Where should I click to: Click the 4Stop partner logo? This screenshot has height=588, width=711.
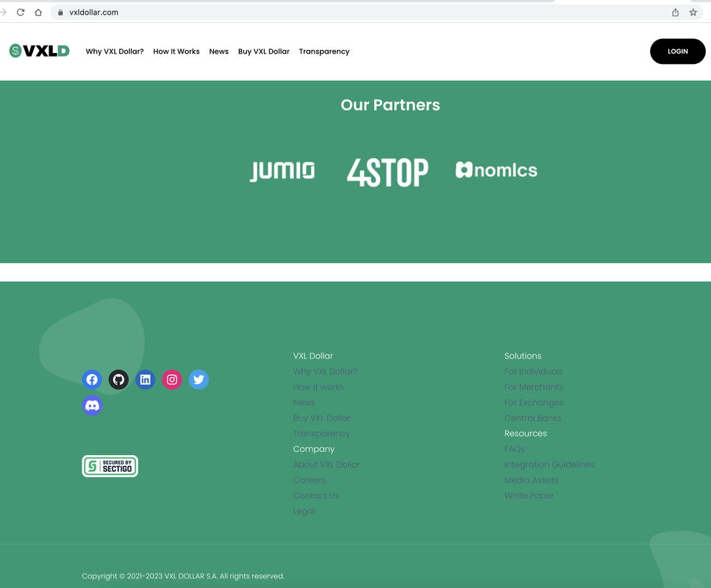click(387, 172)
